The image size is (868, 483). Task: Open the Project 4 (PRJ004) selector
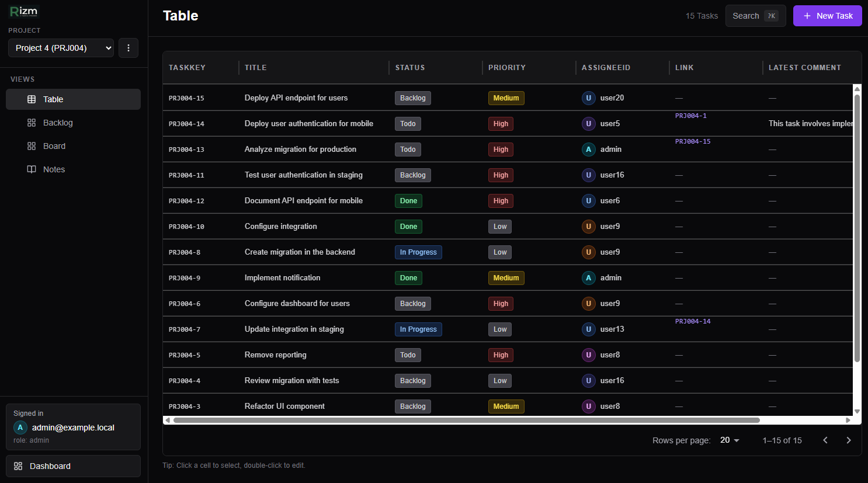[61, 48]
